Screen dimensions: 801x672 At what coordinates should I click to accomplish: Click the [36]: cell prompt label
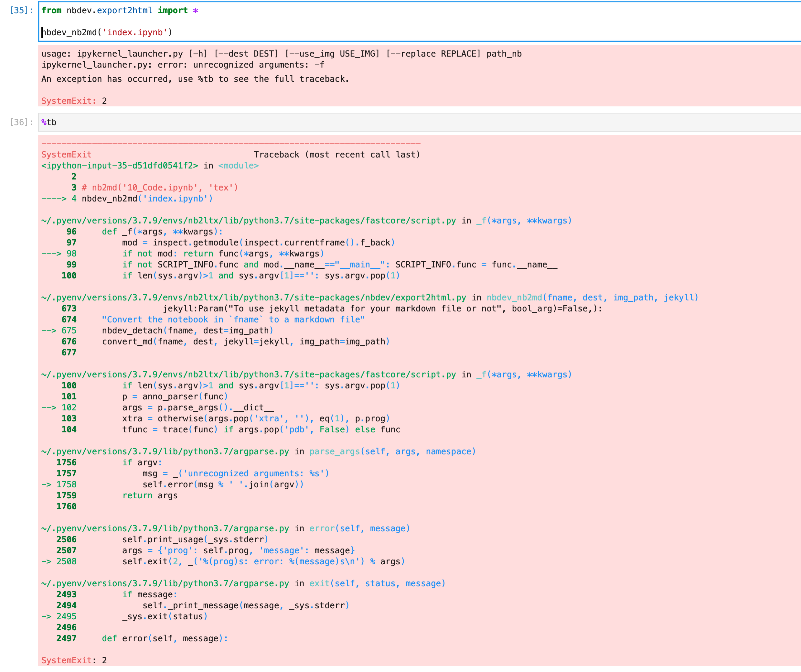[x=21, y=123]
